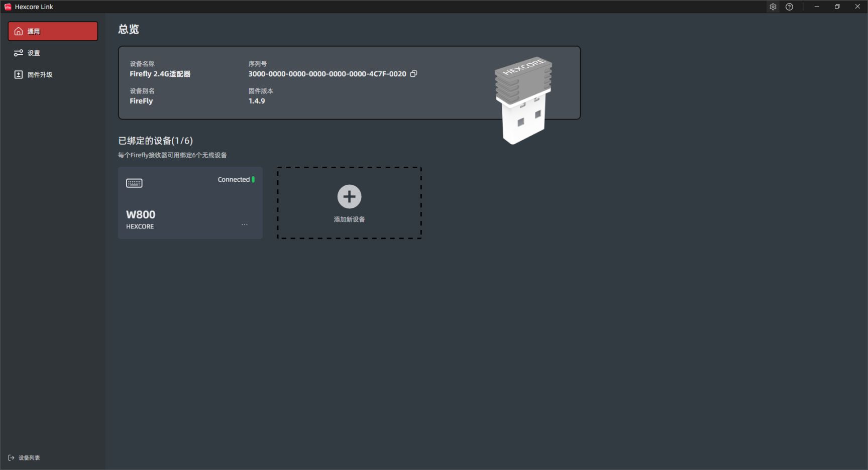Click the exit arrow icon beside 设备列表
Viewport: 868px width, 470px height.
pos(11,458)
